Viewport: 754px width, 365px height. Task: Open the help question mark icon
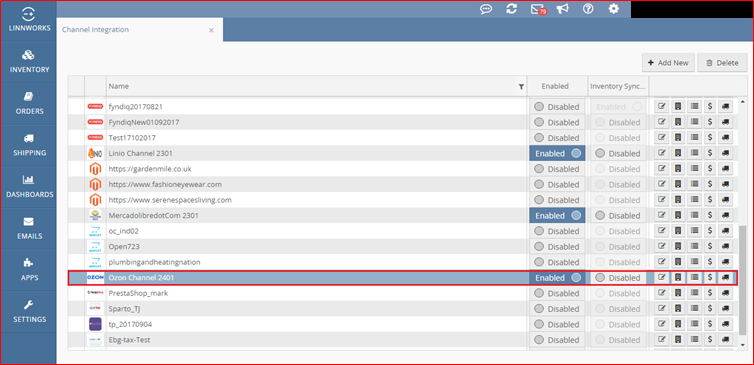(588, 9)
